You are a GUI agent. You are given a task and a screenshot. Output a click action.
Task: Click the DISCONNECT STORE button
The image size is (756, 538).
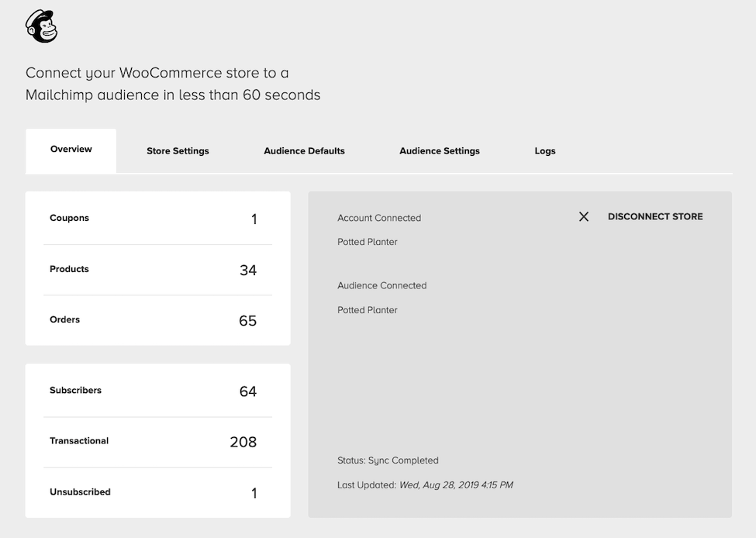coord(655,217)
